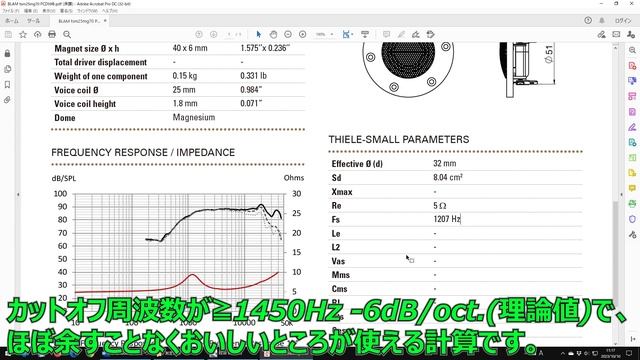Open the ファイル menu

coord(10,11)
